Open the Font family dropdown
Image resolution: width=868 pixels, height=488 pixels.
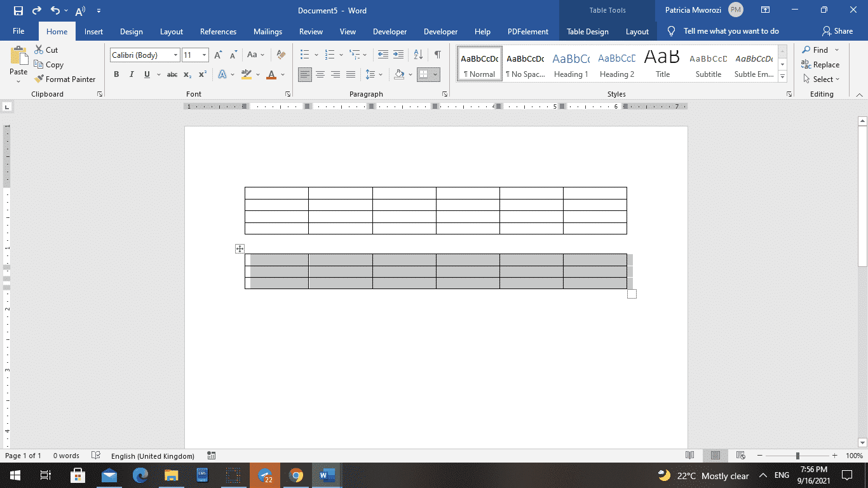pyautogui.click(x=175, y=55)
